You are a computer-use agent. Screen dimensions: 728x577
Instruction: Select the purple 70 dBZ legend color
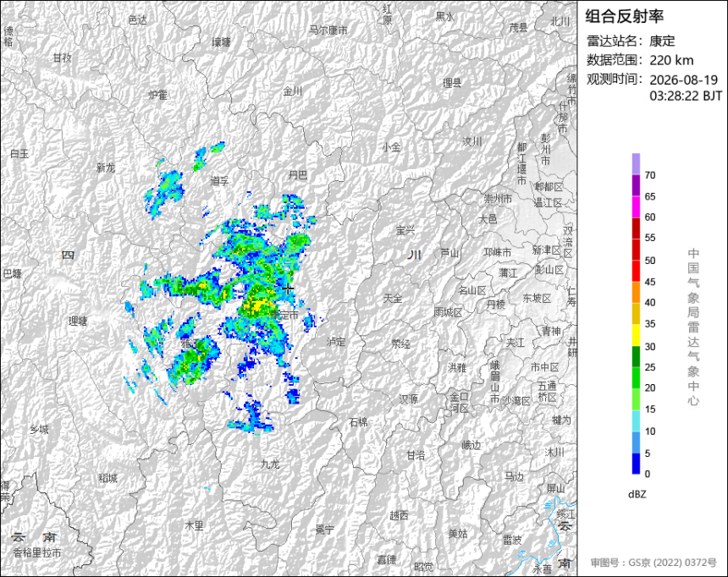pyautogui.click(x=636, y=164)
